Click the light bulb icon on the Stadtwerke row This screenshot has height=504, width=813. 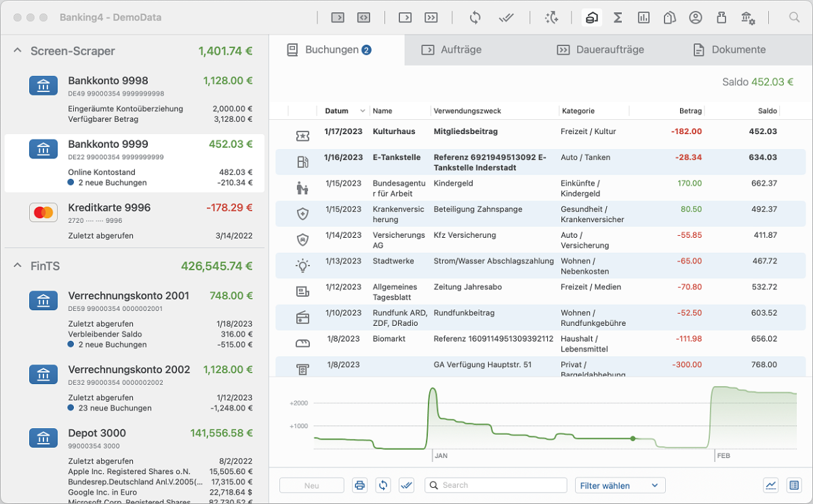303,266
